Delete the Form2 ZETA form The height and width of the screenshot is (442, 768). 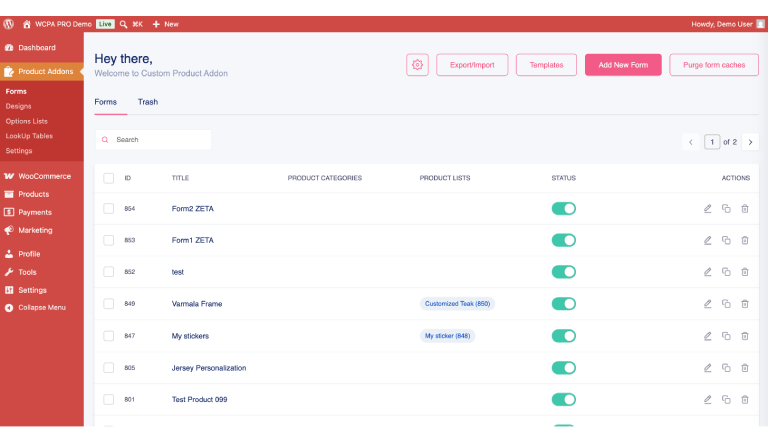(x=744, y=209)
